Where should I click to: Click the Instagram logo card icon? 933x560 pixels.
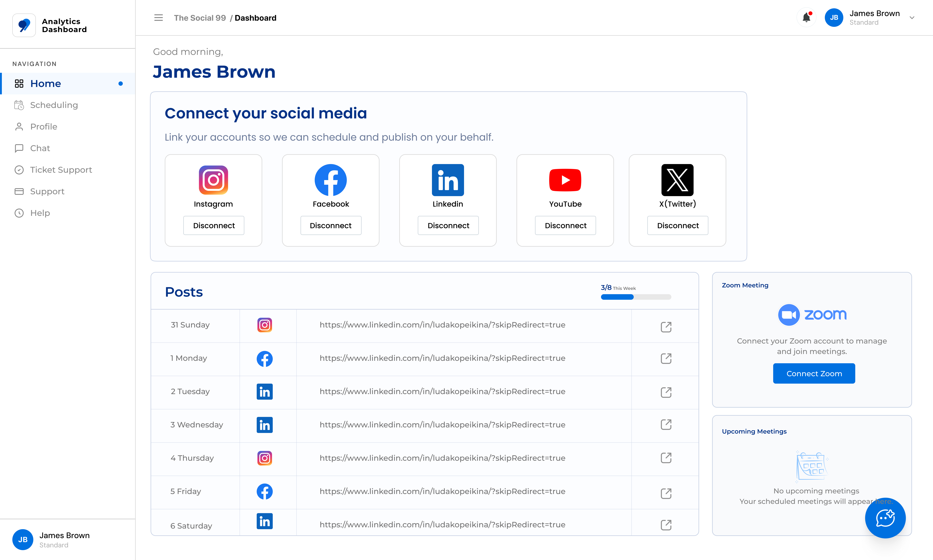(x=213, y=180)
